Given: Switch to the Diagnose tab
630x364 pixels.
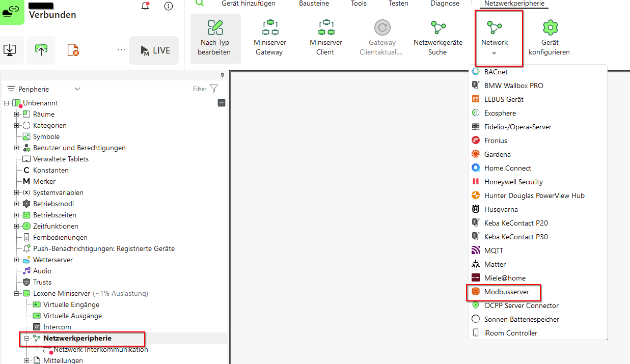Looking at the screenshot, I should coord(445,4).
